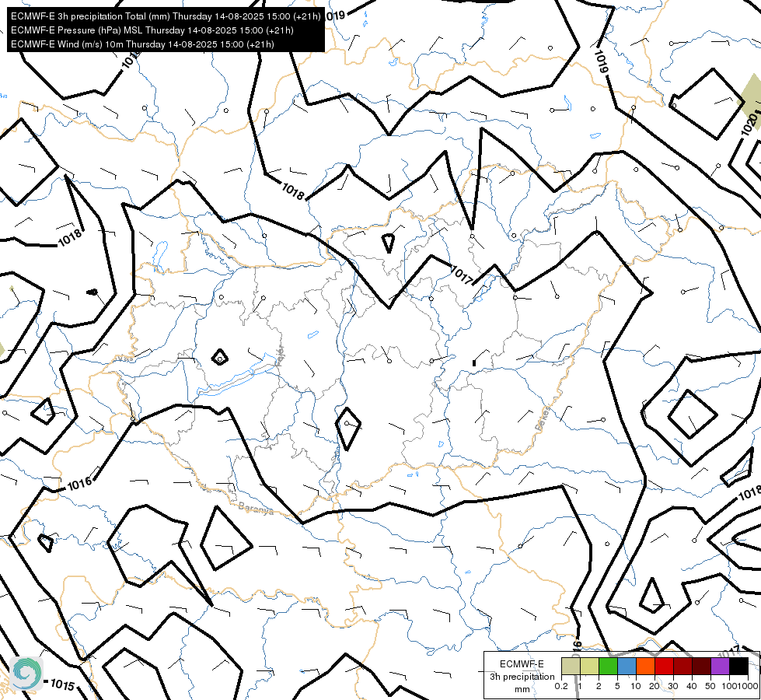Select the 3h precipitation Total header line
The width and height of the screenshot is (761, 700).
tap(166, 16)
